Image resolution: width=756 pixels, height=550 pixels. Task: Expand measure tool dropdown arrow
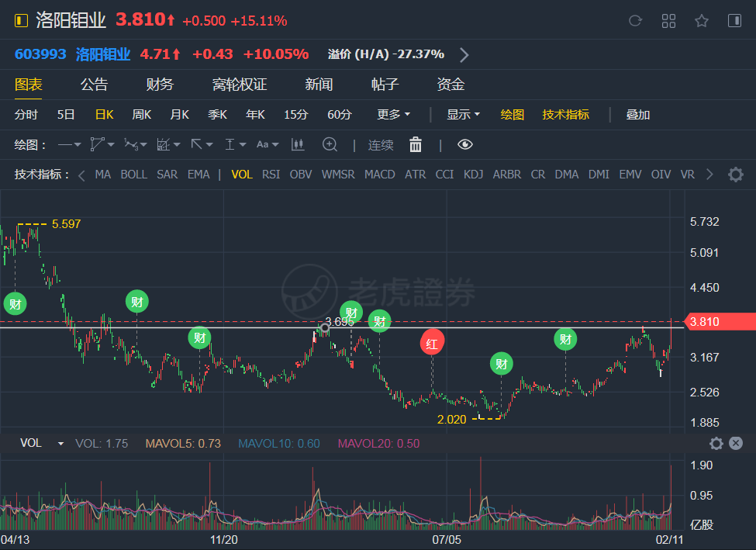pos(243,145)
